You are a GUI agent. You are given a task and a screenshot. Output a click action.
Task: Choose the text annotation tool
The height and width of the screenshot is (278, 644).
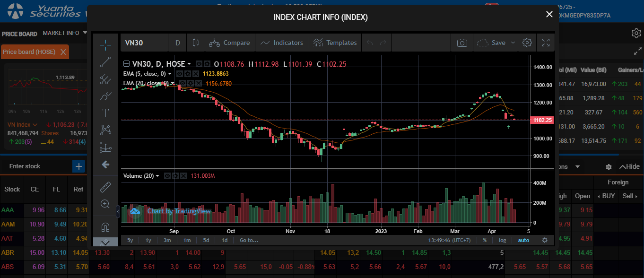pyautogui.click(x=105, y=113)
